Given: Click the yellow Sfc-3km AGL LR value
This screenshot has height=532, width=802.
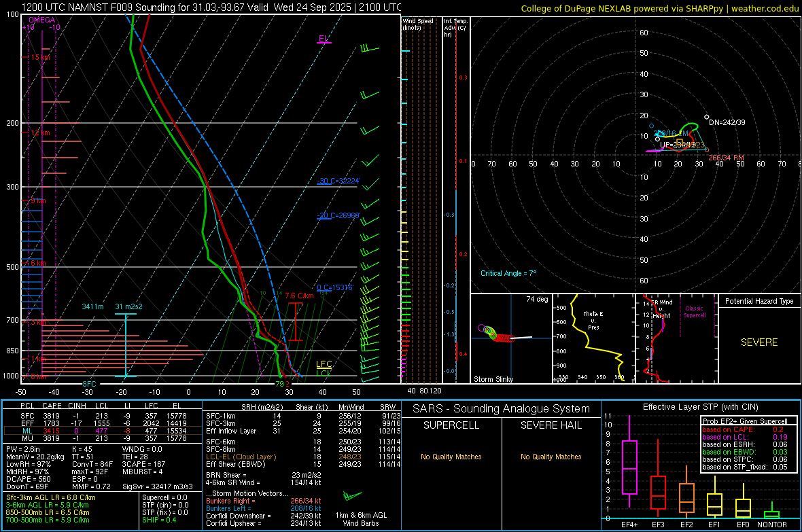Looking at the screenshot, I should [51, 497].
